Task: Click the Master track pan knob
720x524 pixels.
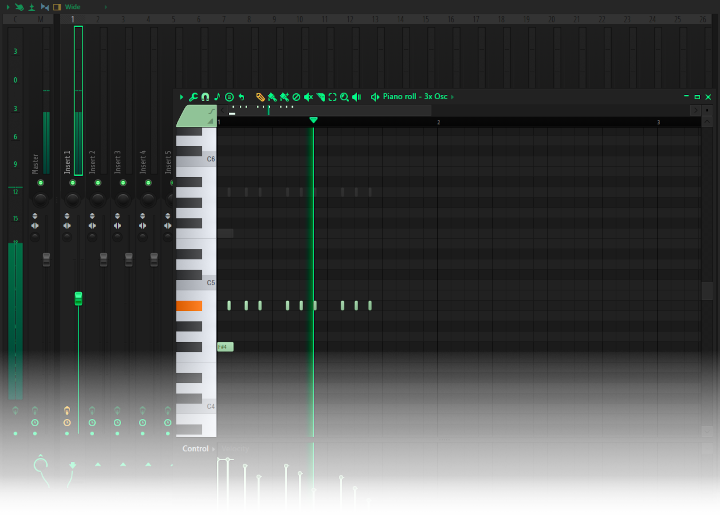Action: coord(40,199)
